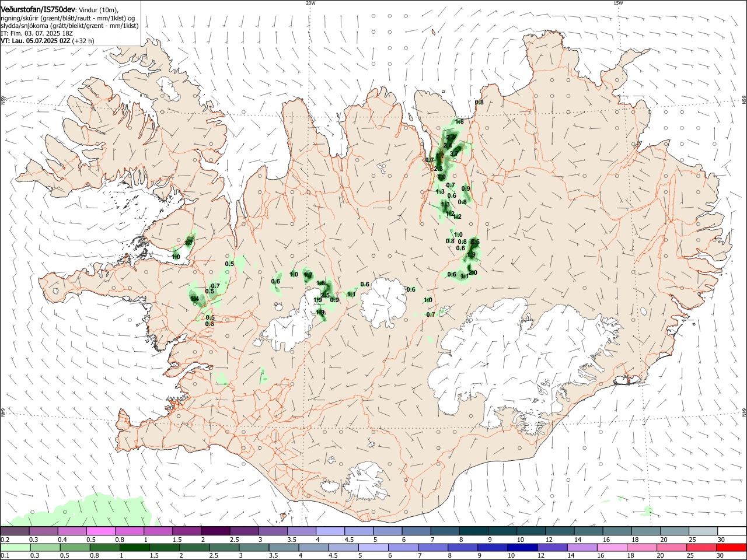
Task: Click the 3.7 precipitation value in north Iceland
Action: click(454, 153)
